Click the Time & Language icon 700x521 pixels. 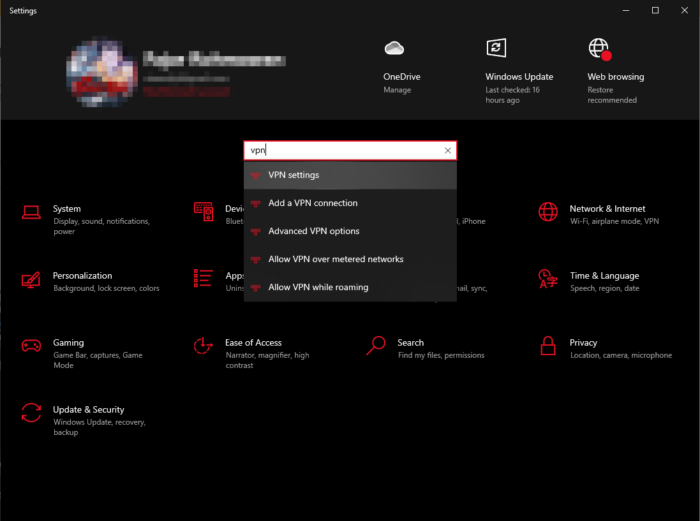(548, 279)
